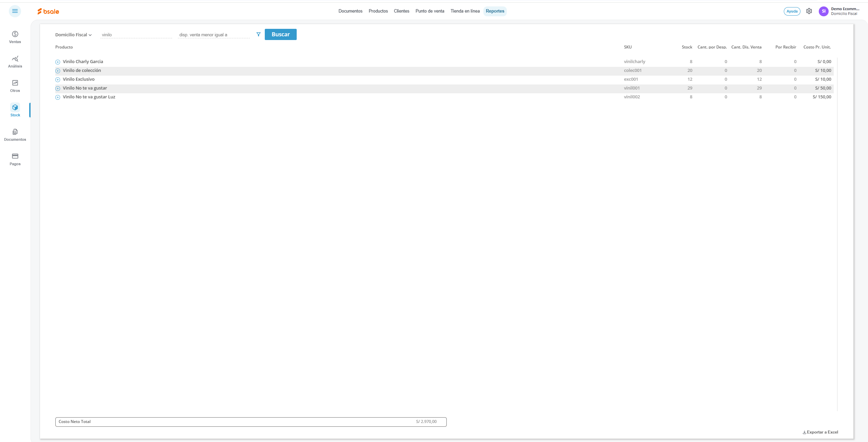Open Análisis sidebar section
The height and width of the screenshot is (442, 868).
click(15, 61)
